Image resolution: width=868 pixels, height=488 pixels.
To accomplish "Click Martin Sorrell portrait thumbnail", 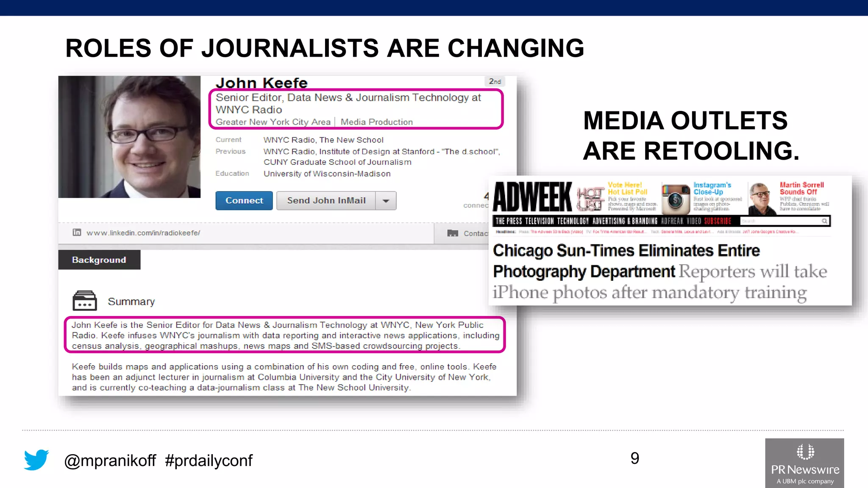I will (x=762, y=198).
